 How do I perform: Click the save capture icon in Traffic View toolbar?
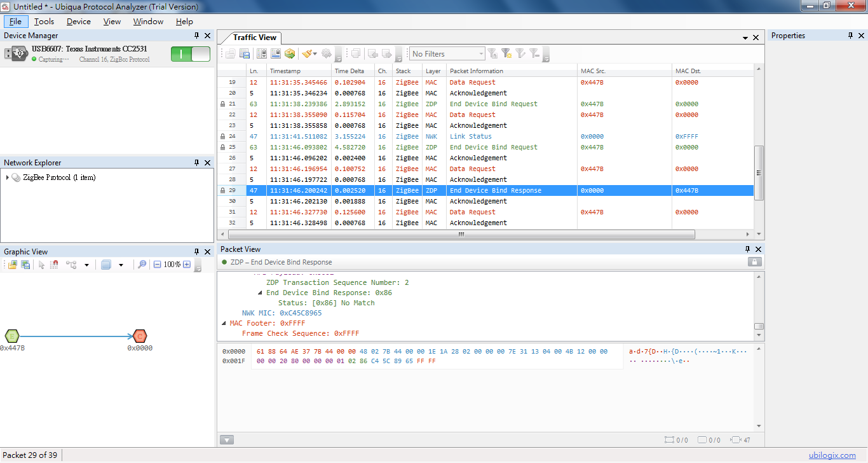tap(244, 54)
